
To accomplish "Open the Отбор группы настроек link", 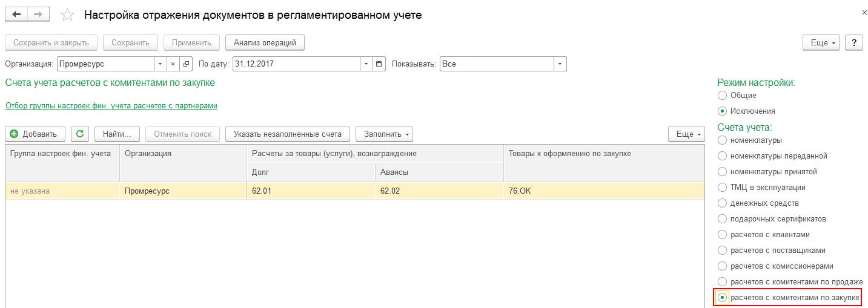I will coord(111,106).
